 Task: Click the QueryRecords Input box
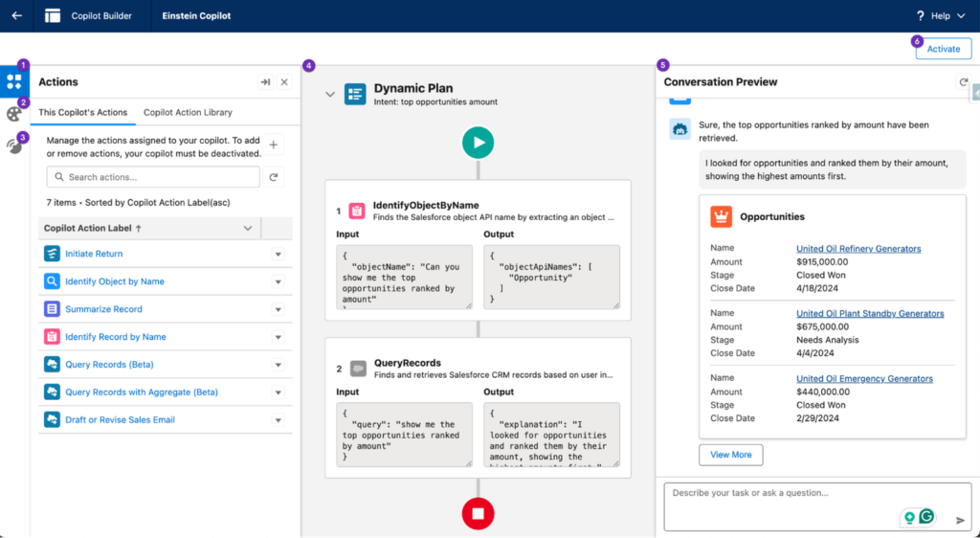click(405, 435)
